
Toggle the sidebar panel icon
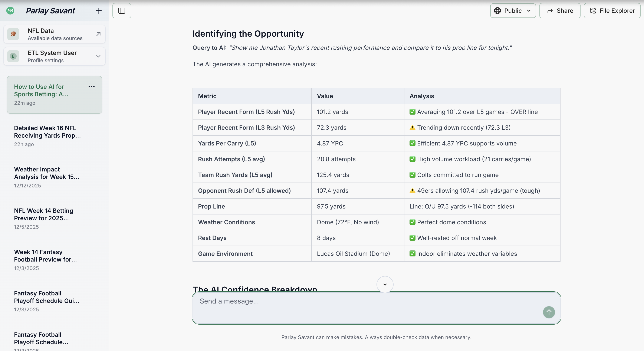click(x=122, y=10)
